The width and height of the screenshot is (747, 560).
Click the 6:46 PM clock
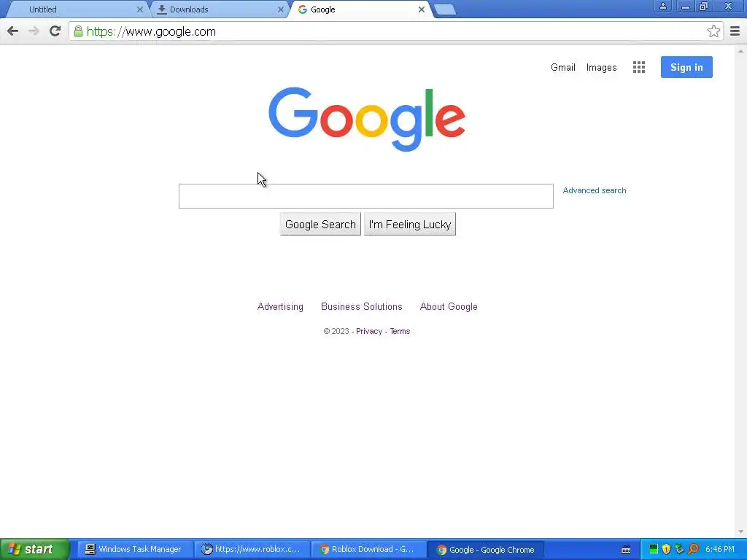(720, 550)
